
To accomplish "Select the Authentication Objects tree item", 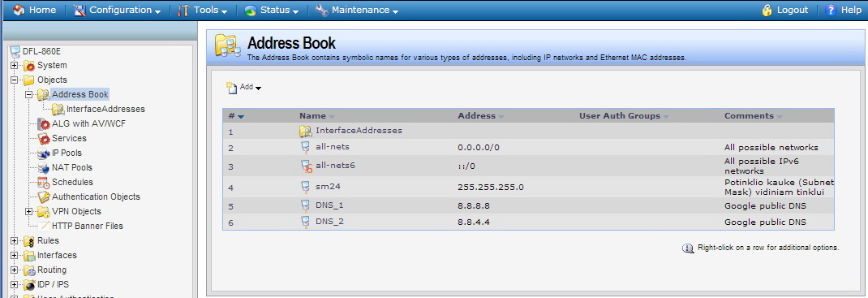I will (x=96, y=197).
